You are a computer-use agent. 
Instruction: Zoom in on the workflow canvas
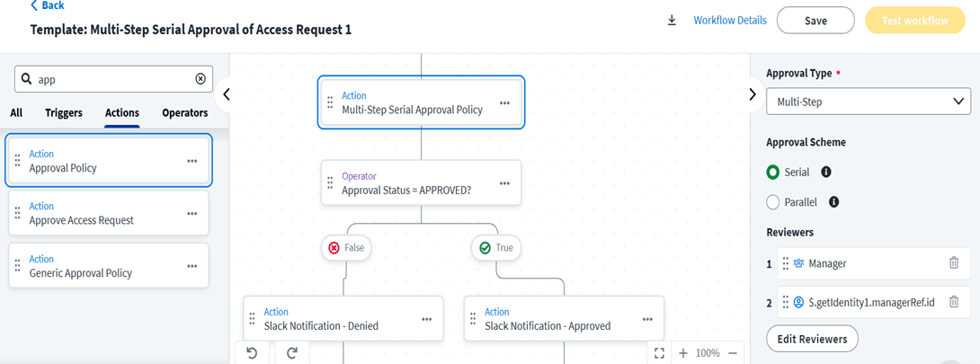click(x=683, y=353)
